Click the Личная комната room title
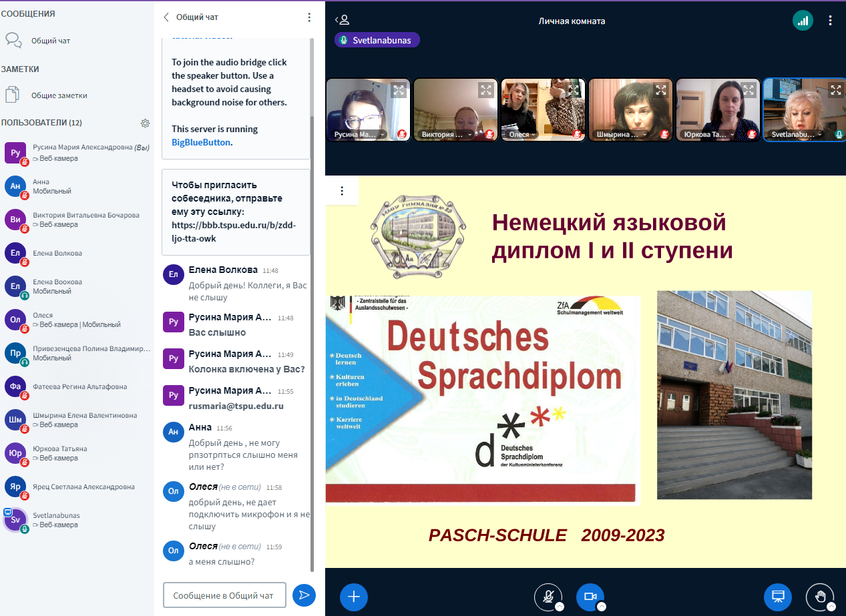 click(572, 21)
